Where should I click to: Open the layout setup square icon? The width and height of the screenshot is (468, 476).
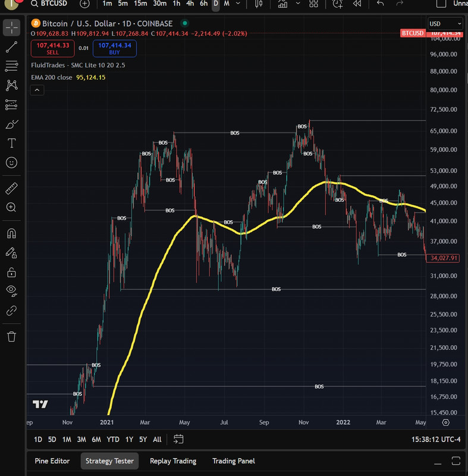pyautogui.click(x=441, y=4)
